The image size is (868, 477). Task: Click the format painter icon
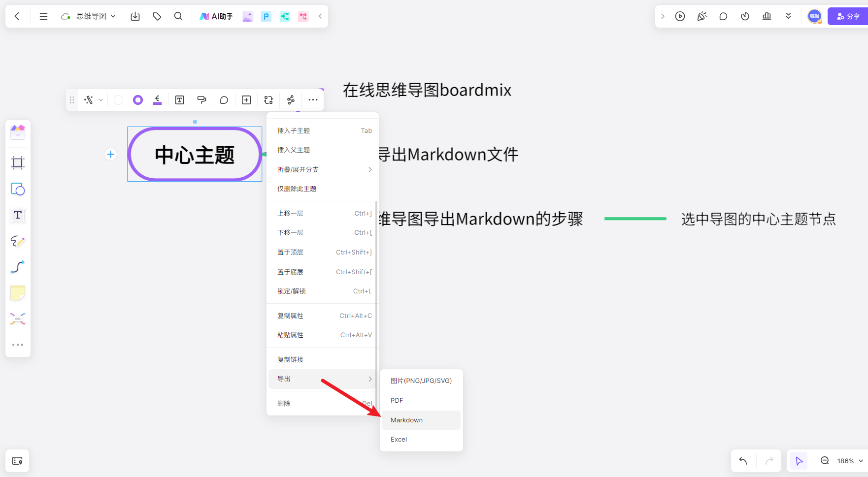tap(201, 100)
